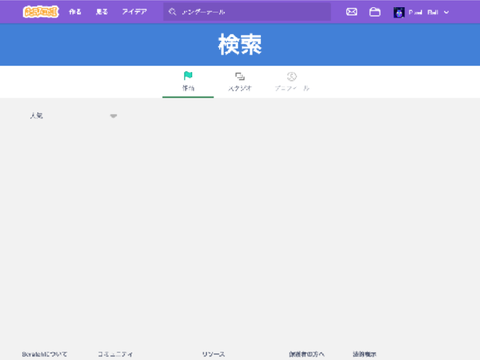The width and height of the screenshot is (480, 360).
Task: Focus the search text field
Action: [x=247, y=12]
